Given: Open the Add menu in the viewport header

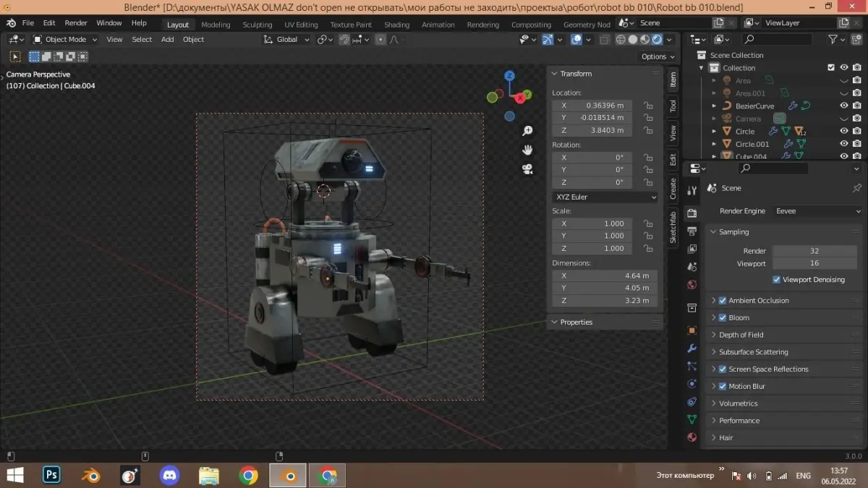Looking at the screenshot, I should point(167,39).
